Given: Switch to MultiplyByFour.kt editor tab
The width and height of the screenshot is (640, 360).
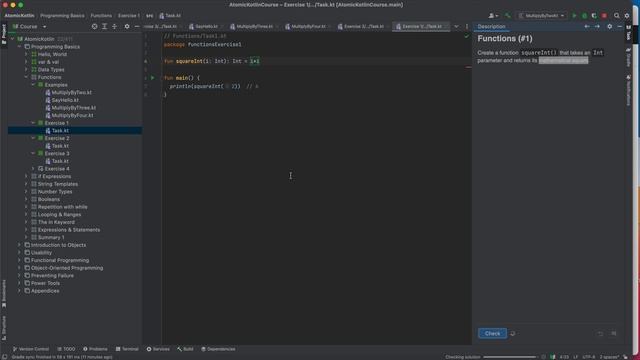Looking at the screenshot, I should (x=309, y=27).
